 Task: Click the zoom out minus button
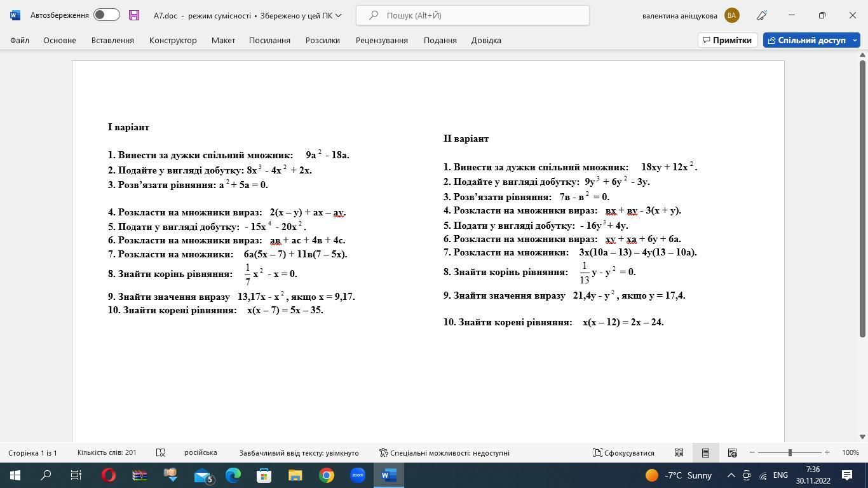[752, 452]
